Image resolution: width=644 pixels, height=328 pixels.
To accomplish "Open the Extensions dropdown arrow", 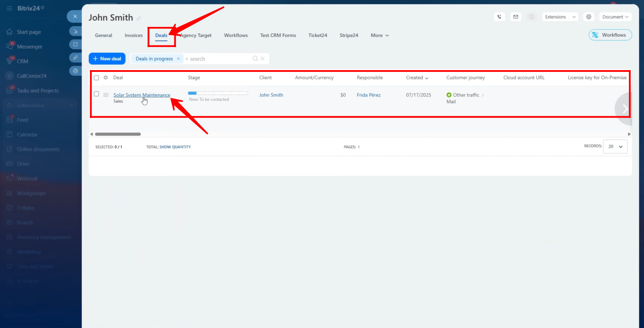I will pos(574,17).
